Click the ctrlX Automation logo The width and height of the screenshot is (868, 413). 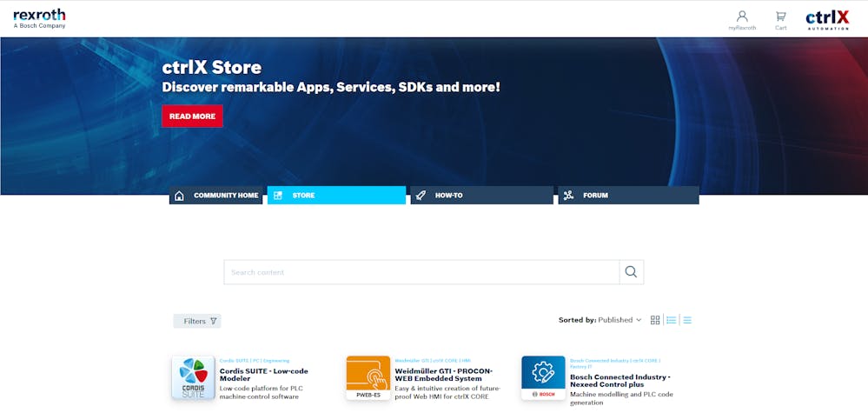(x=827, y=20)
